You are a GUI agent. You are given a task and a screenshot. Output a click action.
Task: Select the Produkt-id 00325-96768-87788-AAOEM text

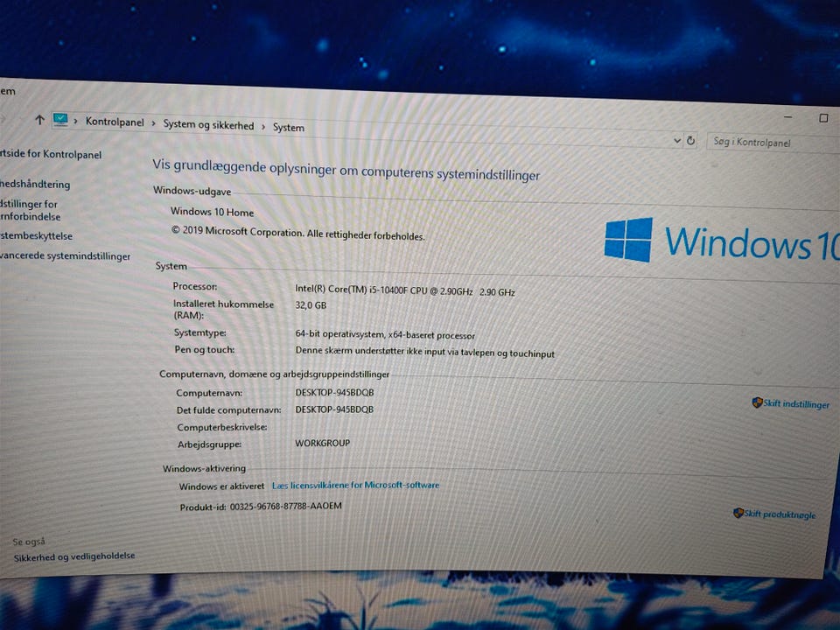point(261,507)
